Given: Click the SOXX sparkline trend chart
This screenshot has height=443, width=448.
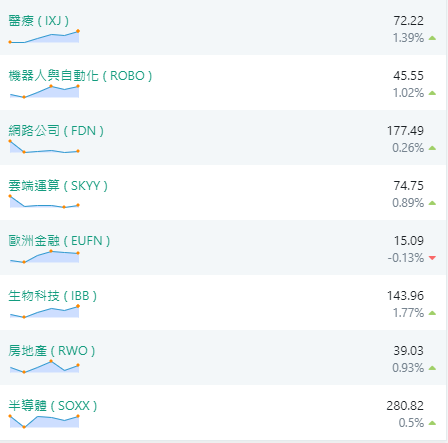Looking at the screenshot, I should point(44,421).
